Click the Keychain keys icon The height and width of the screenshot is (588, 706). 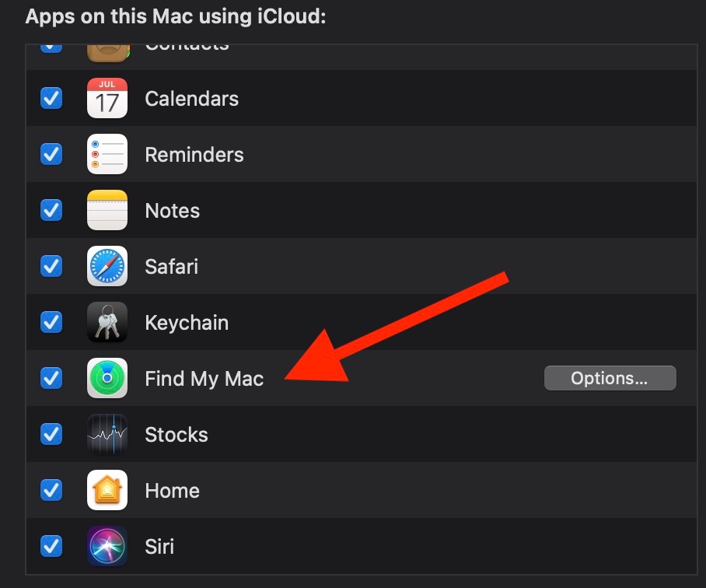tap(107, 322)
